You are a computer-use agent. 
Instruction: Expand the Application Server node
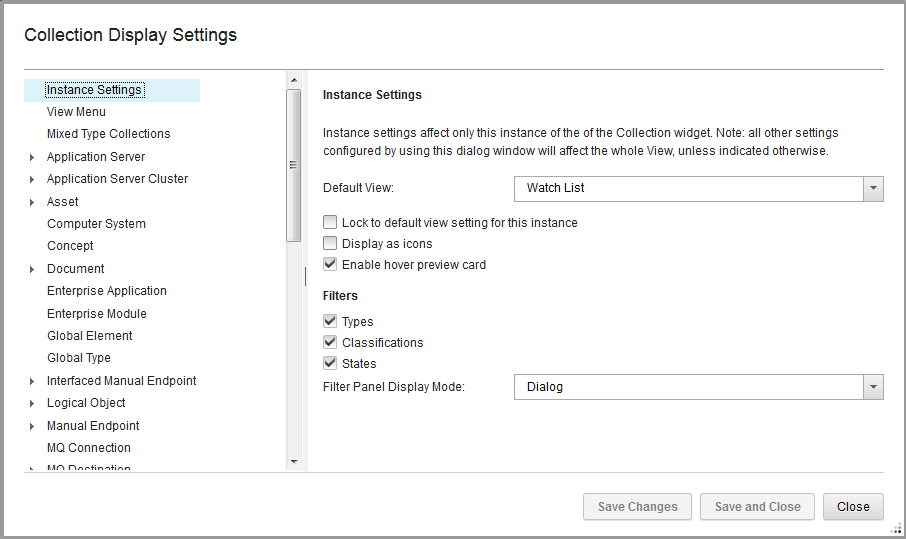32,157
